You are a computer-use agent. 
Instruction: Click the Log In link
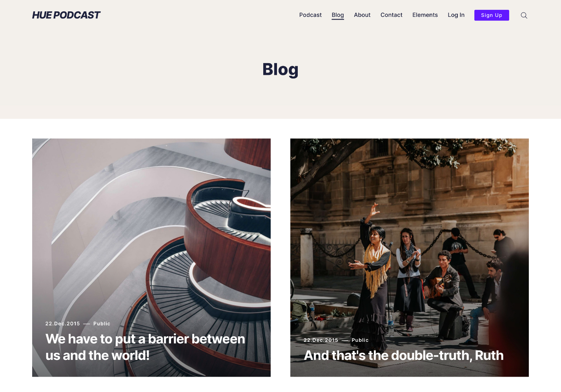[x=456, y=15]
